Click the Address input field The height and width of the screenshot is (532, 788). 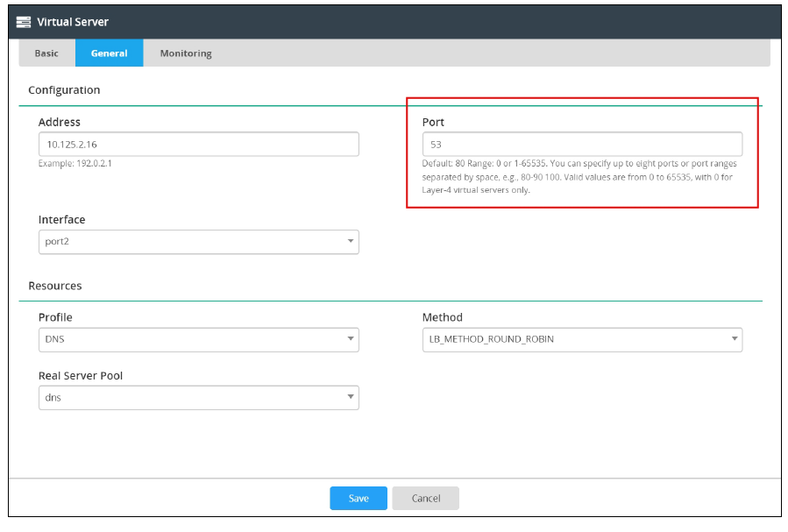pos(198,144)
